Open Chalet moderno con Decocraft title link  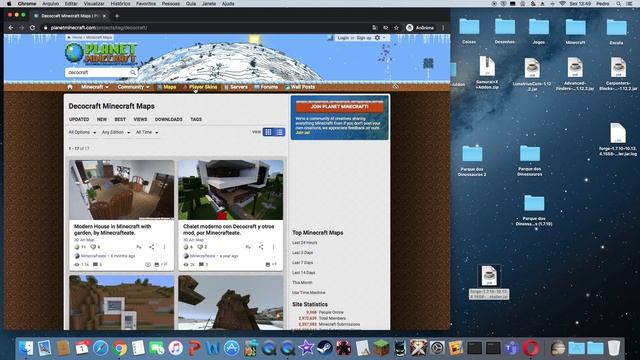pyautogui.click(x=229, y=229)
